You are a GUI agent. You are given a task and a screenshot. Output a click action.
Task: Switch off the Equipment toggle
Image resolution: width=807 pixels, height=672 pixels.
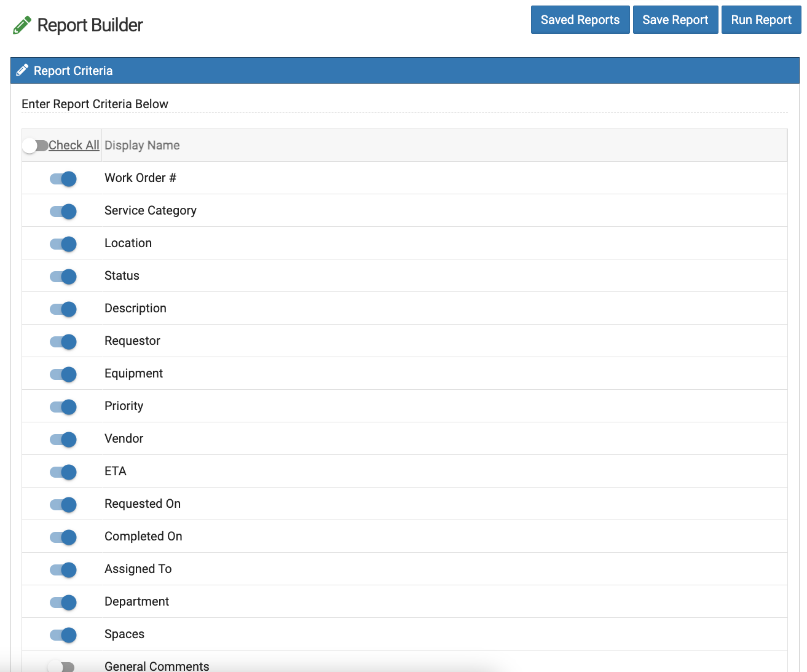(x=63, y=374)
